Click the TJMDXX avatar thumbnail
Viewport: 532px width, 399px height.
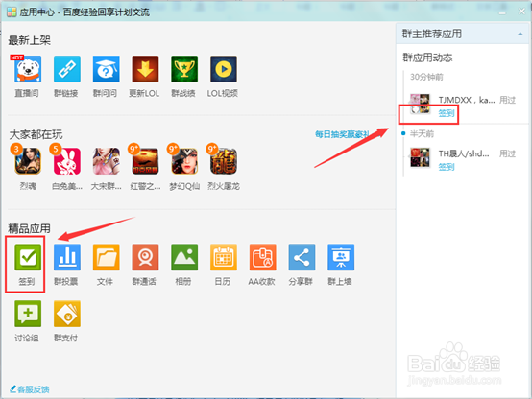coord(420,105)
